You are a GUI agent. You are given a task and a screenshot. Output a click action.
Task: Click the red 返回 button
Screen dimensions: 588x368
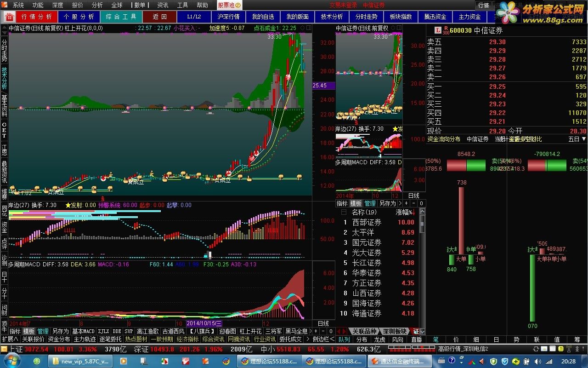pos(159,17)
